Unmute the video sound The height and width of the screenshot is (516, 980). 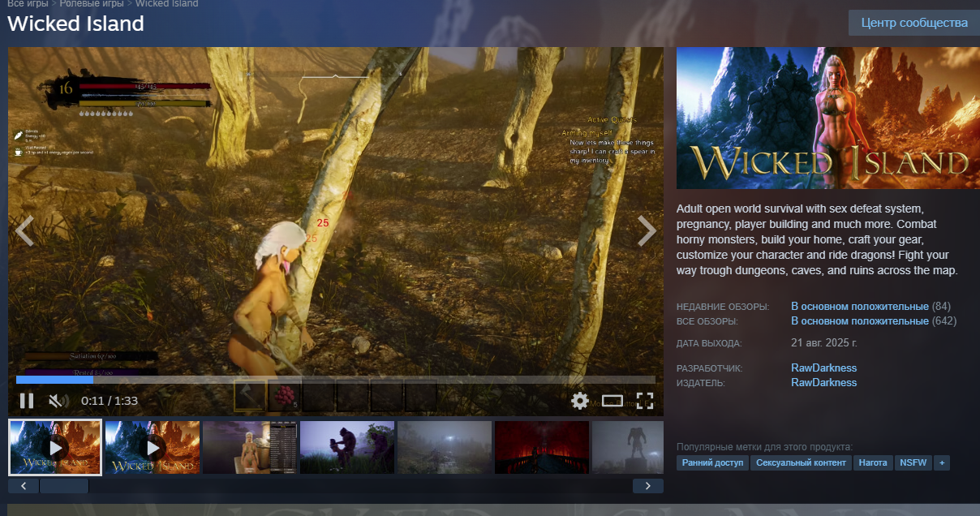[57, 401]
